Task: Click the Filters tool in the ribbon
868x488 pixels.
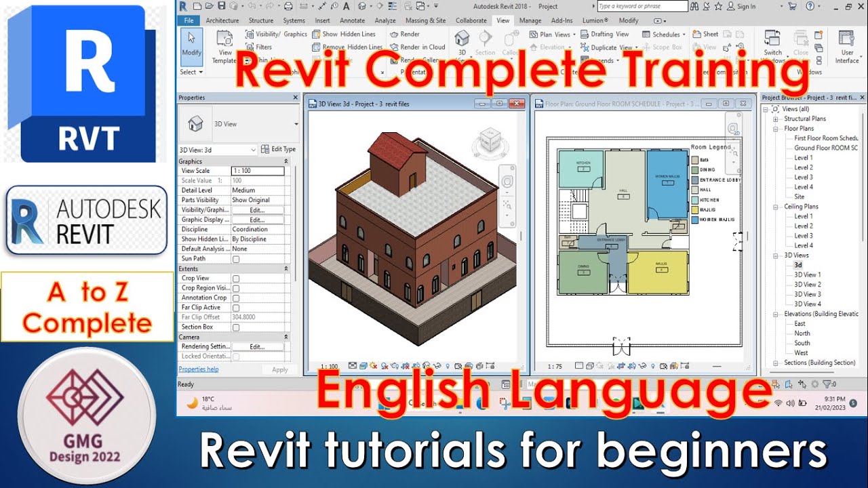Action: click(x=259, y=47)
